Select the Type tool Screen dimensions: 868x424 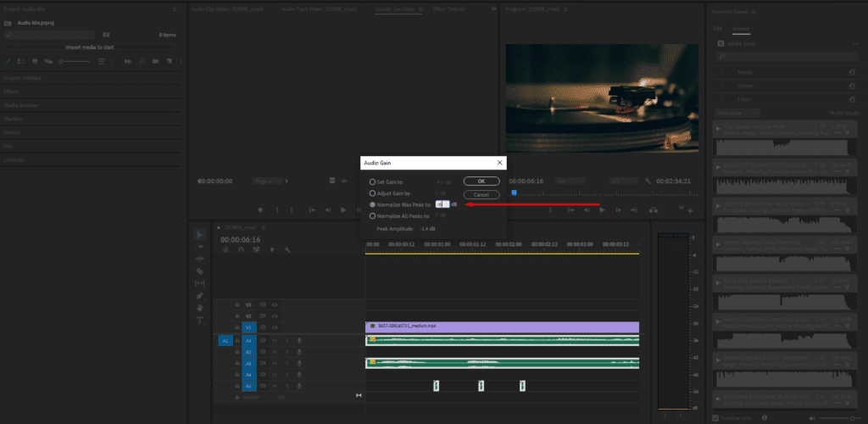[199, 320]
